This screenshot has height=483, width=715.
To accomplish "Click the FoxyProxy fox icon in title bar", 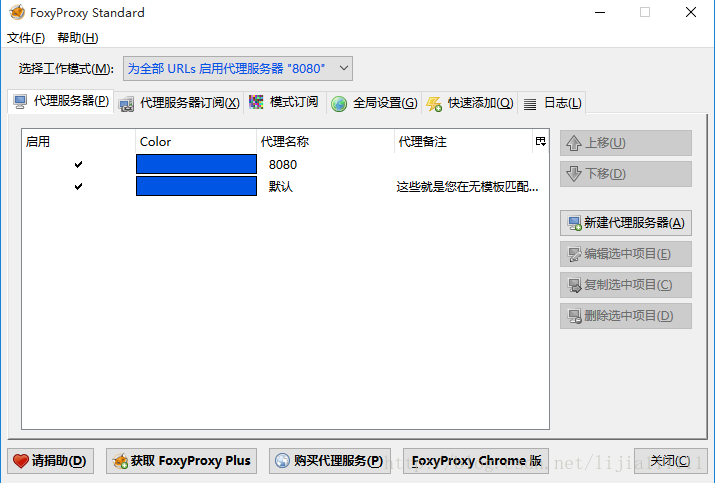I will [x=17, y=12].
